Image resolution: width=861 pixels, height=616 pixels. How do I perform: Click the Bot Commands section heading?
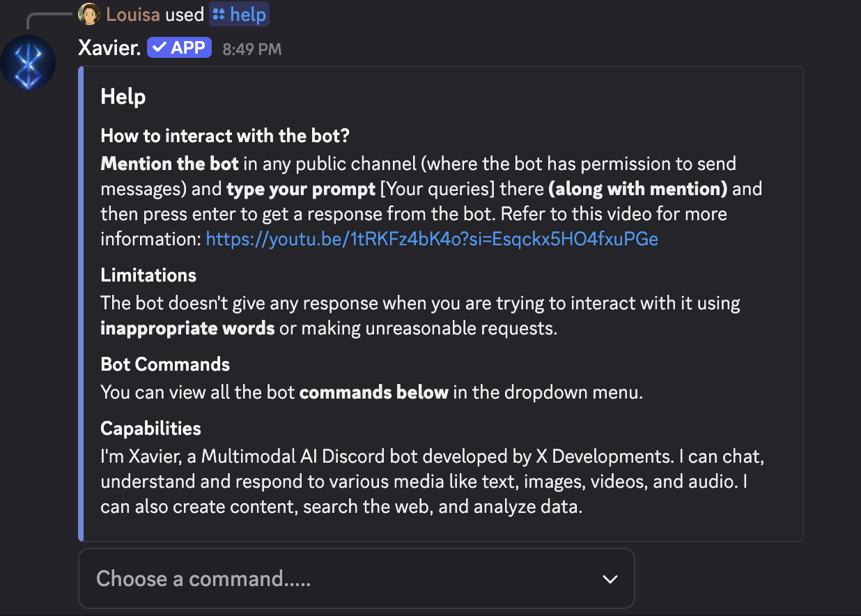[165, 364]
